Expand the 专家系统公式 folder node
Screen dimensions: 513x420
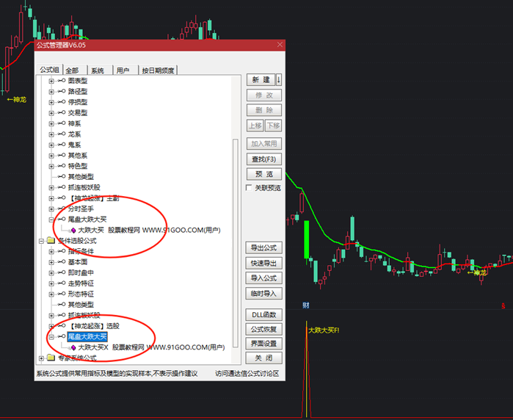[x=41, y=358]
